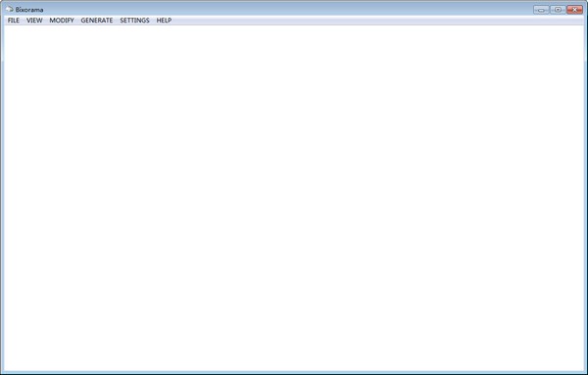Click the empty white canvas area

click(x=294, y=199)
